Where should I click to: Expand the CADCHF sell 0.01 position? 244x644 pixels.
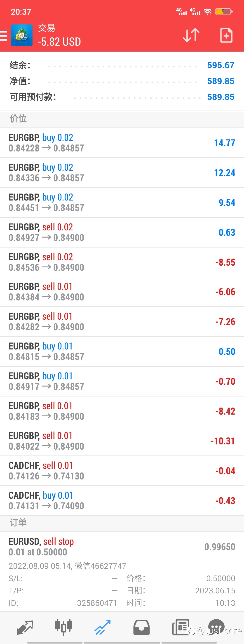122,471
